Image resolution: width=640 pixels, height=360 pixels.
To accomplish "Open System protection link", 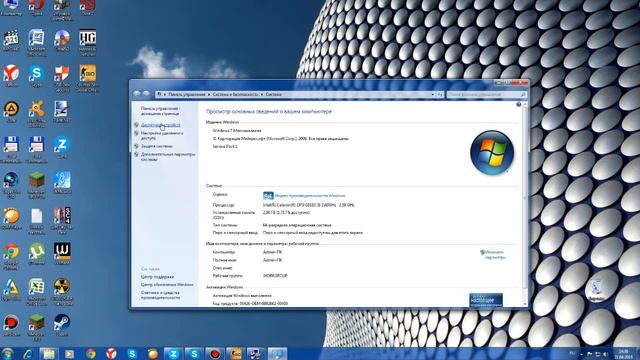I will 157,146.
